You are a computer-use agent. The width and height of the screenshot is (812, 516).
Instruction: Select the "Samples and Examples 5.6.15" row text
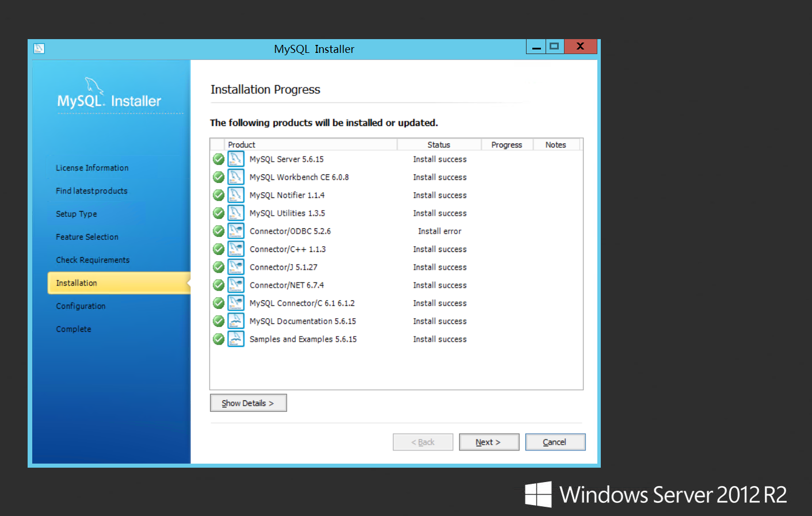click(x=303, y=339)
